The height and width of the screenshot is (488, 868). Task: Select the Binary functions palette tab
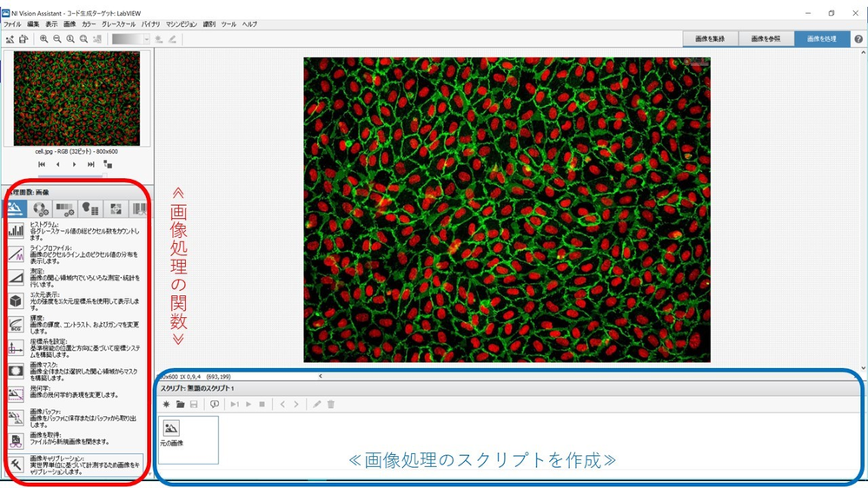pyautogui.click(x=89, y=208)
